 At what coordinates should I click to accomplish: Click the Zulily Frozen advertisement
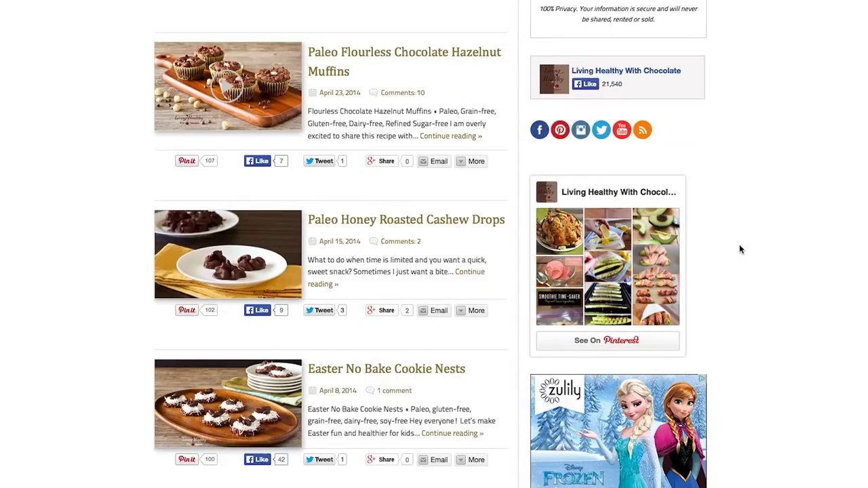click(618, 431)
